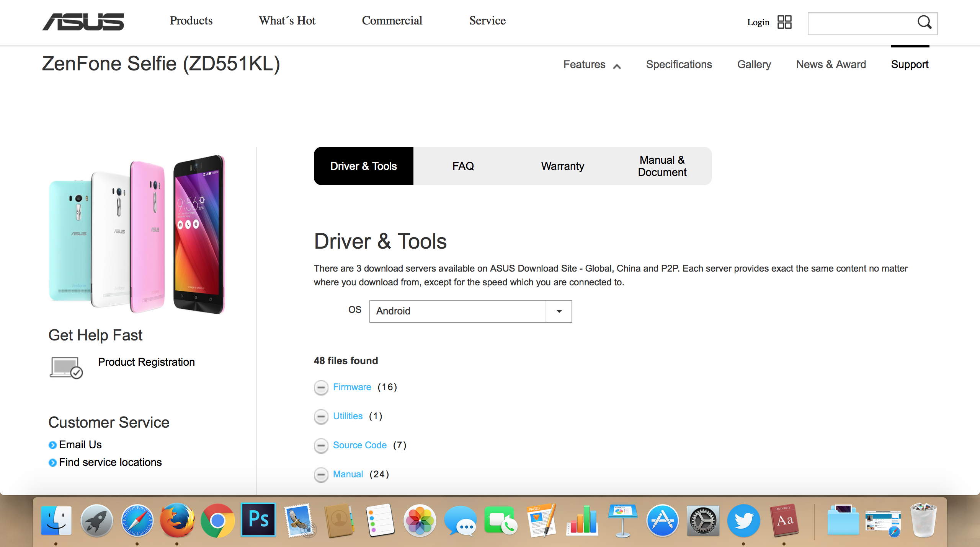Open the blue folder stack in the dock
This screenshot has width=980, height=547.
coord(843,520)
